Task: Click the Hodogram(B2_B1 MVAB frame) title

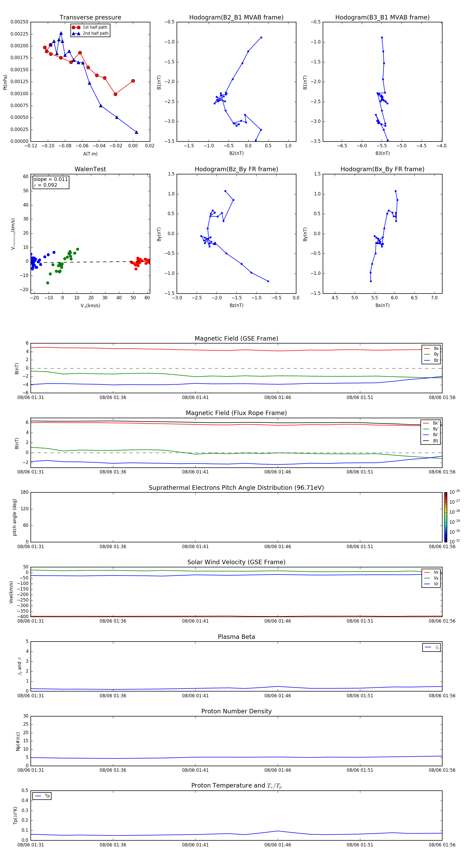Action: pyautogui.click(x=236, y=18)
